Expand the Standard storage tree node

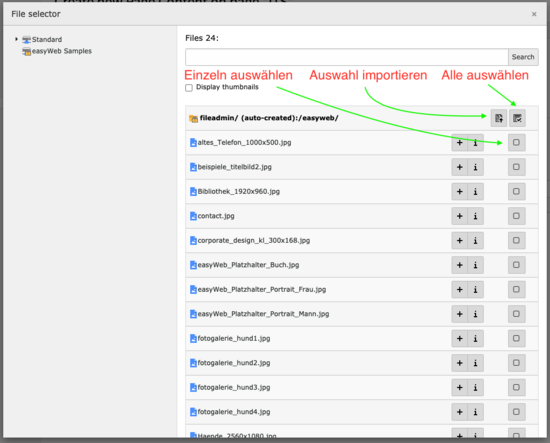16,39
